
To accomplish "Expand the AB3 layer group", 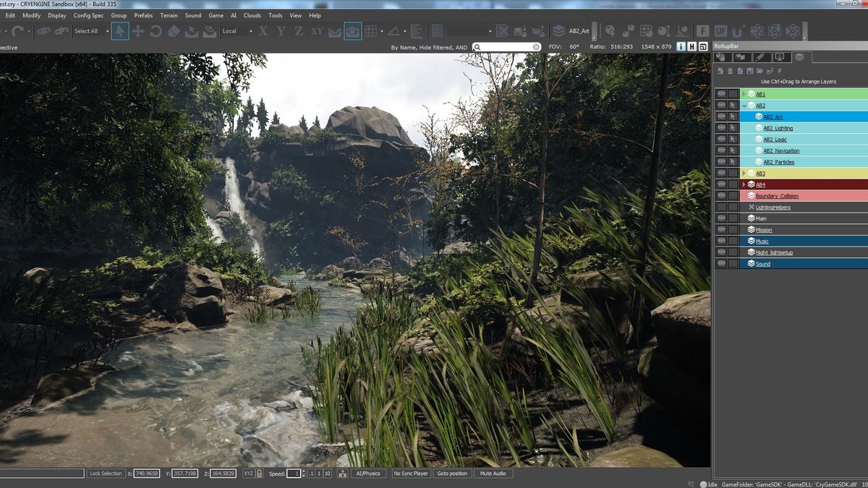I will point(744,173).
